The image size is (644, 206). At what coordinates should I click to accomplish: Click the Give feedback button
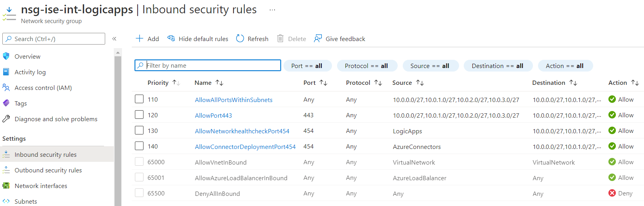(x=340, y=39)
